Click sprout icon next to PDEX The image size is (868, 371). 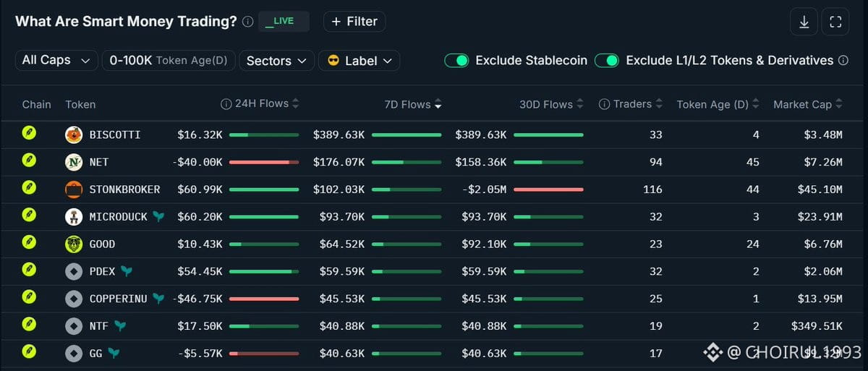point(127,271)
